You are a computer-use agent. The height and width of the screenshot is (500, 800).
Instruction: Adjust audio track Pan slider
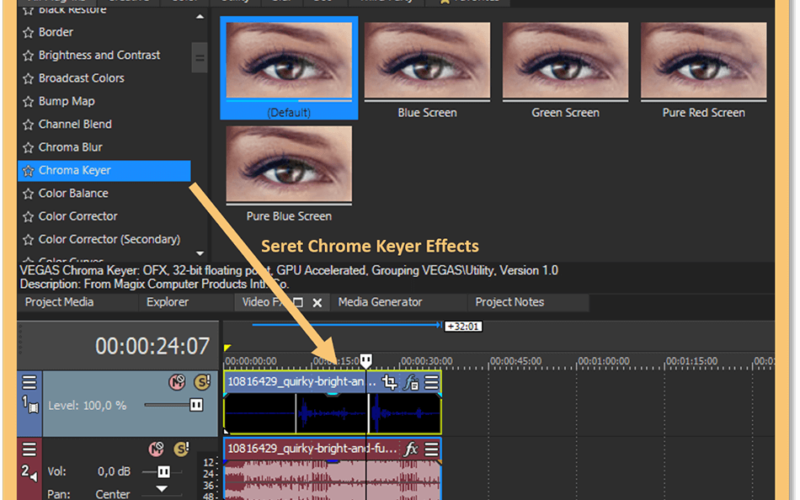click(x=162, y=489)
